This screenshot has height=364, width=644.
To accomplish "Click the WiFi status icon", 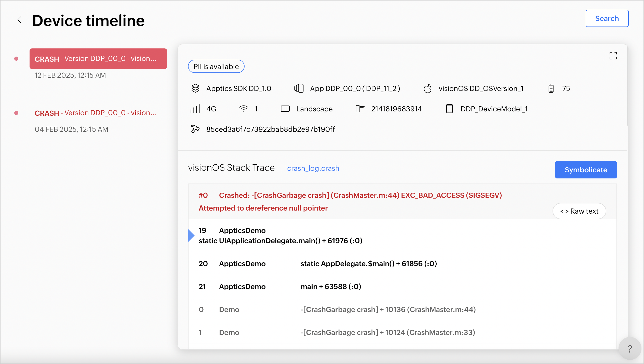I will point(244,109).
